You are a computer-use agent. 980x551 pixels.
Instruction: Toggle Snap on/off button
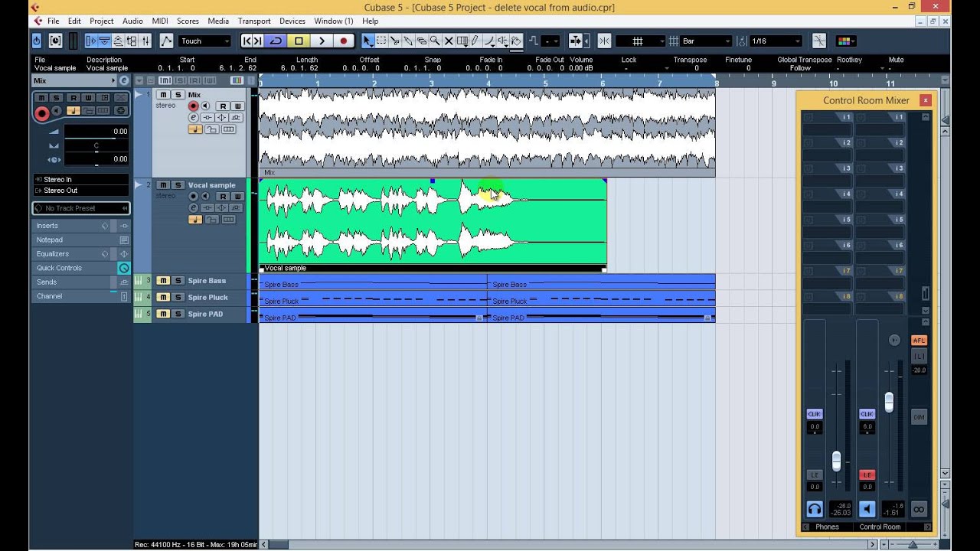603,41
